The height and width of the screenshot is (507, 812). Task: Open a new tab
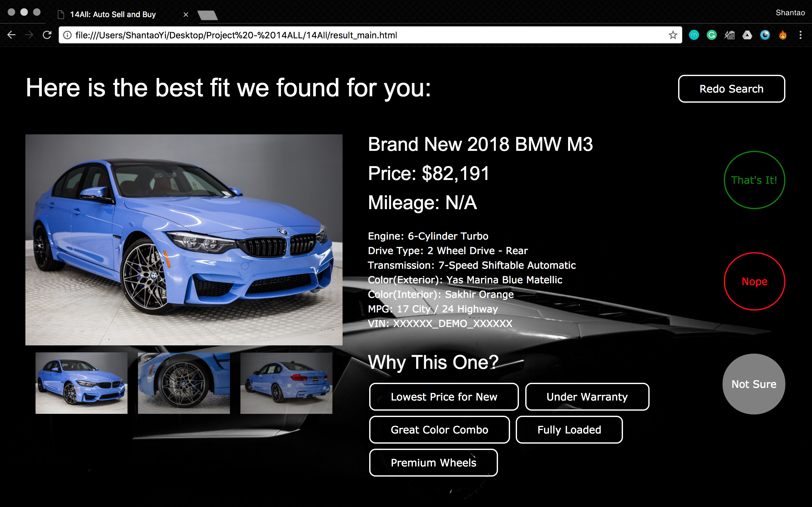pyautogui.click(x=207, y=15)
